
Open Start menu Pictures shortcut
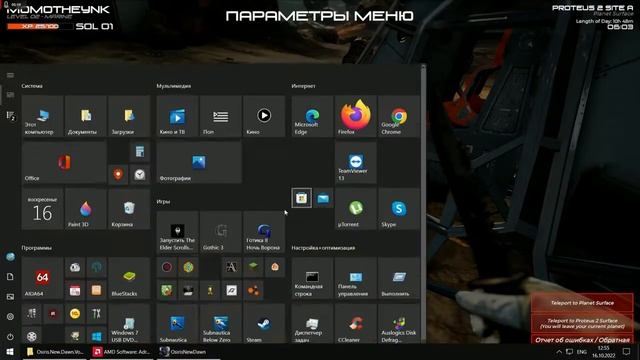[10, 297]
